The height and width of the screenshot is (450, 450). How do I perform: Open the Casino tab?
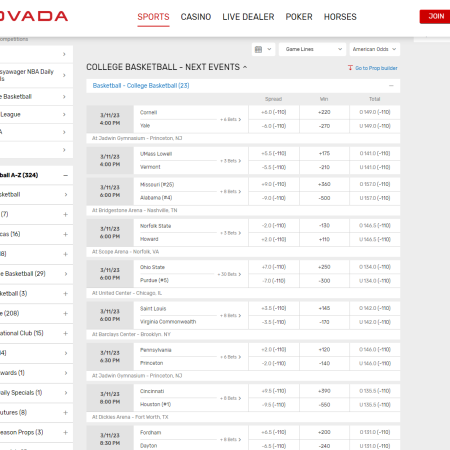coord(196,17)
